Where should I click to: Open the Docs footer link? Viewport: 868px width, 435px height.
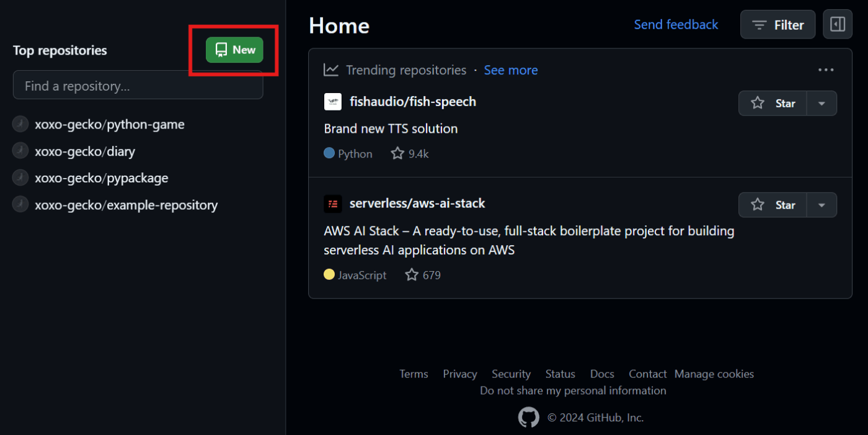(602, 374)
